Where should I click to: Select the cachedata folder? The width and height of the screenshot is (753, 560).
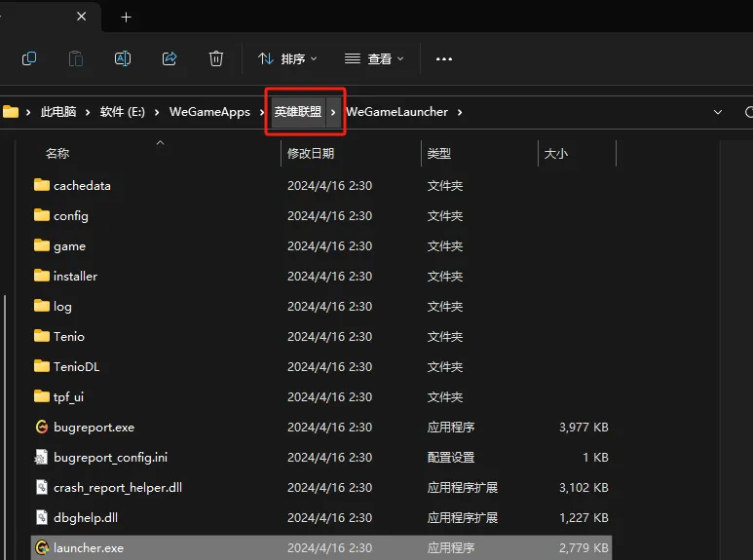[x=321, y=185]
